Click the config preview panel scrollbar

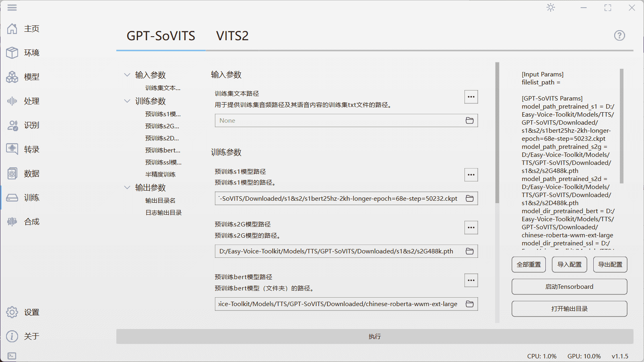(x=621, y=126)
